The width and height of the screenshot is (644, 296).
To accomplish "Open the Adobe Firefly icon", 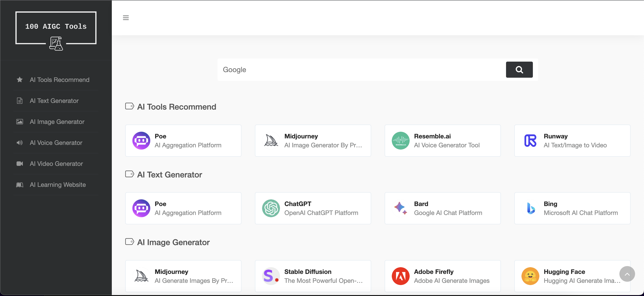I will [400, 276].
